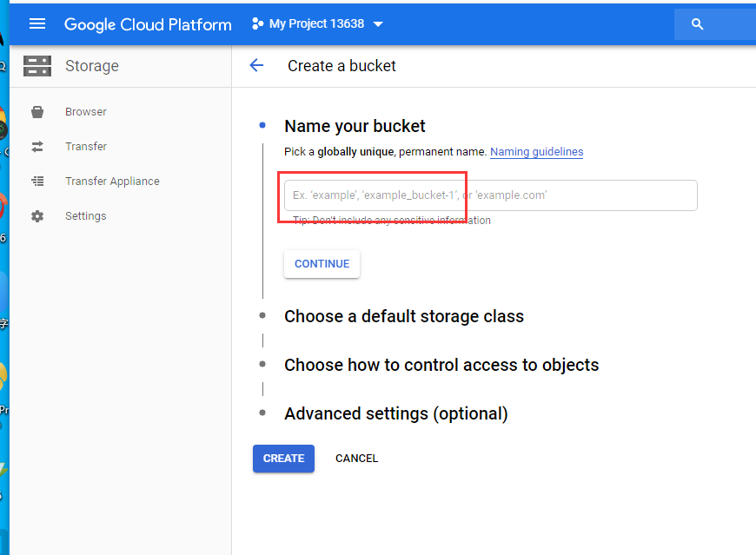
Task: Open the Settings menu item
Action: tap(86, 215)
